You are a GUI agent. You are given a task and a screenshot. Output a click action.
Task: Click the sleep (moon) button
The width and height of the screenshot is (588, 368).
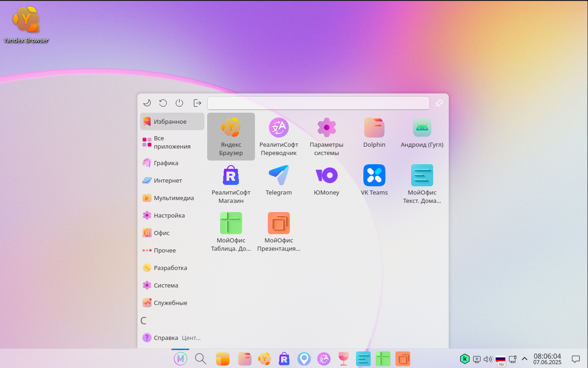(147, 103)
